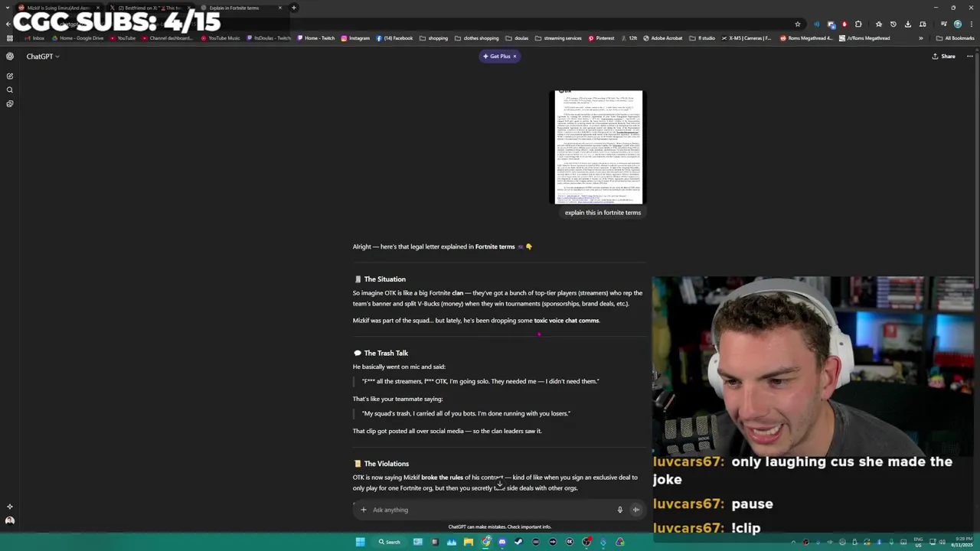980x551 pixels.
Task: Show hidden bookmarks with the double chevron
Action: coord(921,38)
